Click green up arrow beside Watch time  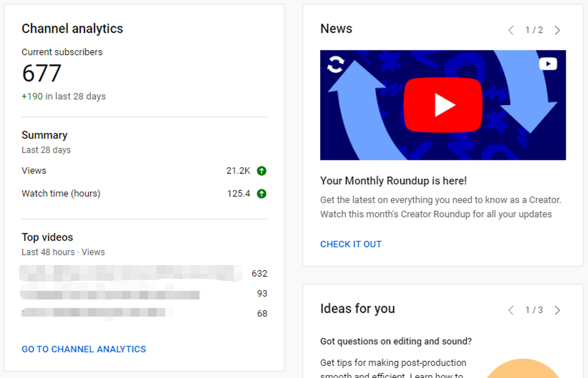pos(261,194)
